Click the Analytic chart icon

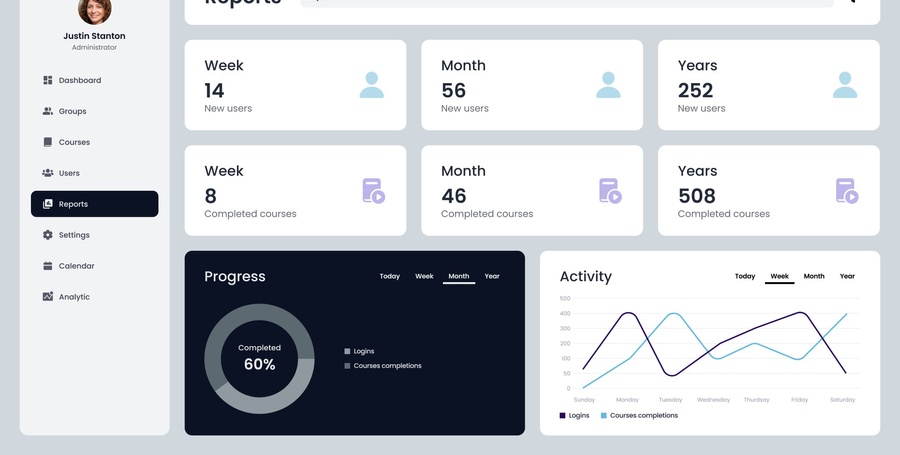coord(48,297)
